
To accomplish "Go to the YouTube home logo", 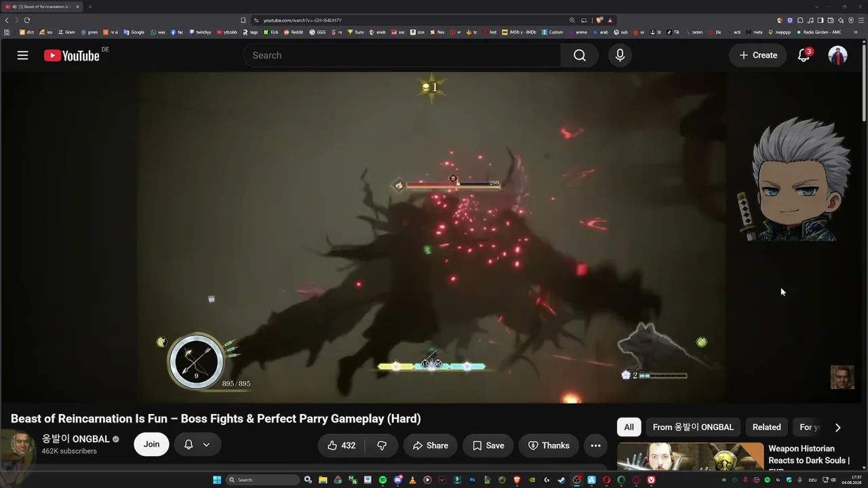I will tap(72, 56).
